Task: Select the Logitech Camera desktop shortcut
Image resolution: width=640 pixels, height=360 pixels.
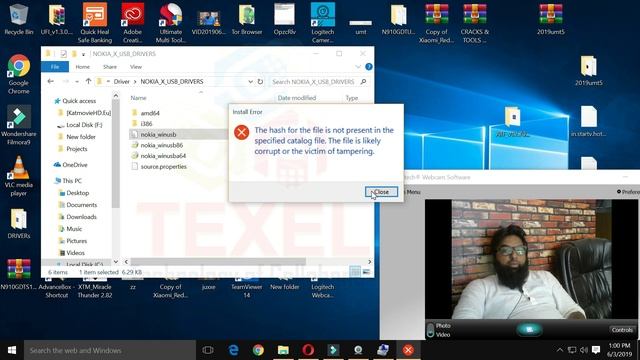Action: coord(322,22)
